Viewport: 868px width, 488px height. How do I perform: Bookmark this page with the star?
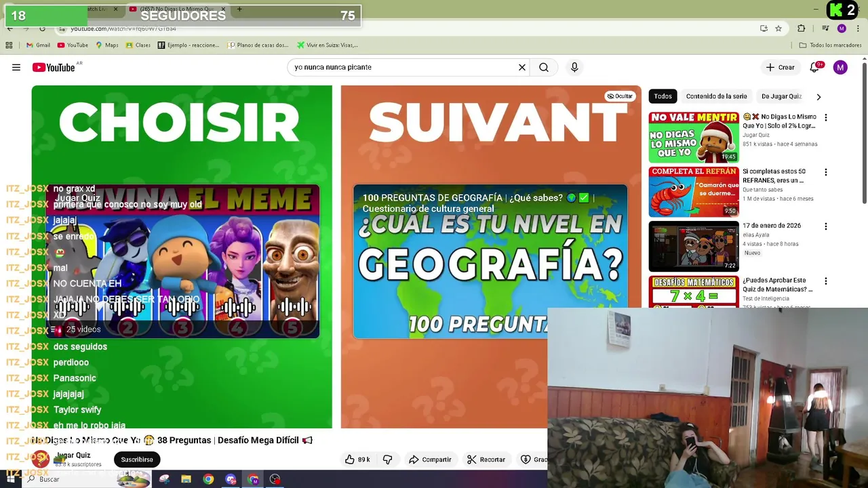click(778, 28)
